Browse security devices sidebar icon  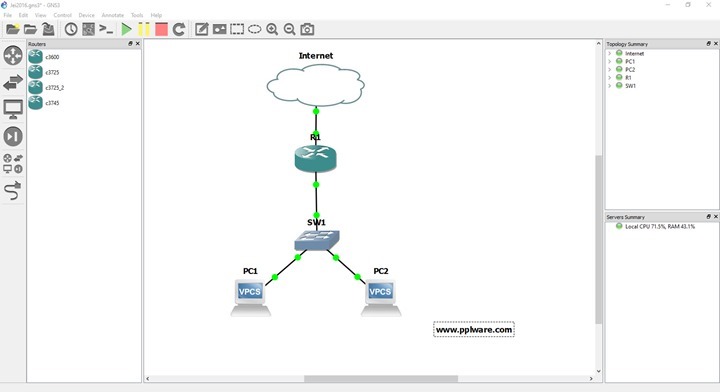click(13, 136)
